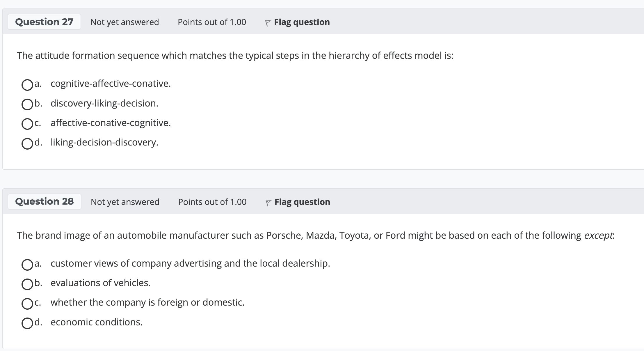The height and width of the screenshot is (351, 644).
Task: Click Flag question link on Question 27
Action: [302, 22]
